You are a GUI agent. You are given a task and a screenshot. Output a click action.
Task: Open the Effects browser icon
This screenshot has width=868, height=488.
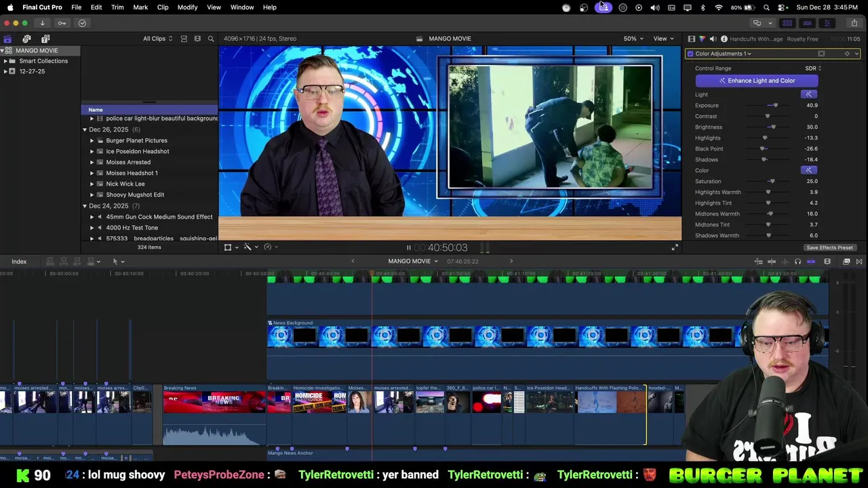(x=846, y=261)
